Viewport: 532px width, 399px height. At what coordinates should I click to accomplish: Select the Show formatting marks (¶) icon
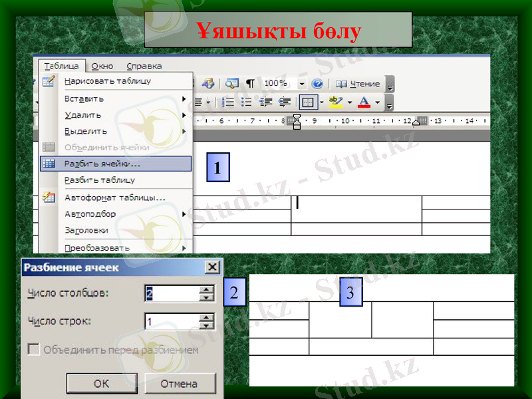coord(249,82)
